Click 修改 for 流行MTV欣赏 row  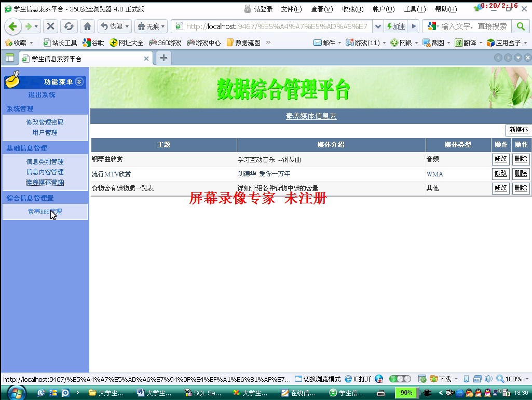500,173
